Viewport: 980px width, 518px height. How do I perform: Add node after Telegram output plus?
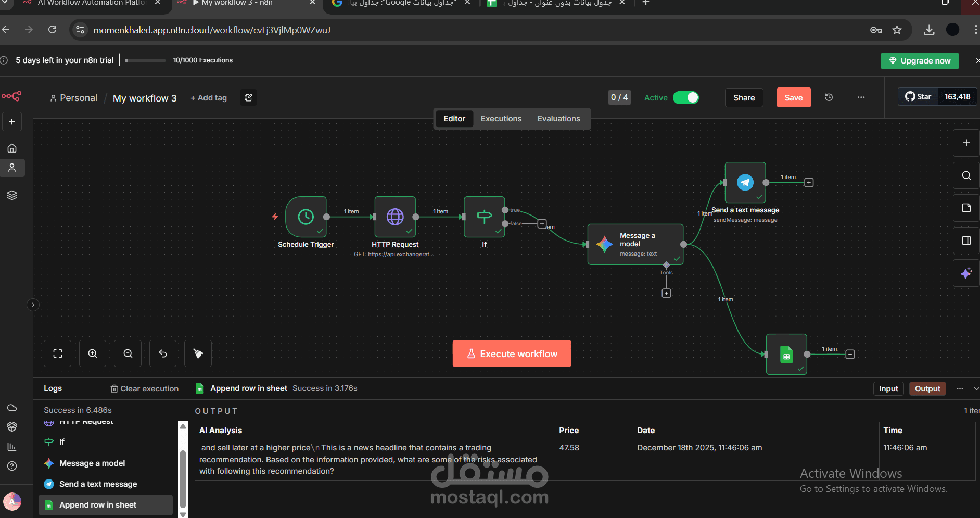[809, 183]
